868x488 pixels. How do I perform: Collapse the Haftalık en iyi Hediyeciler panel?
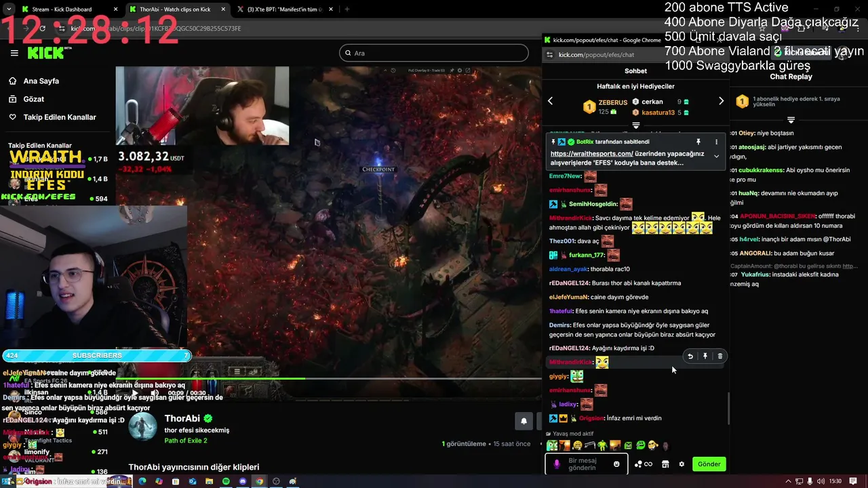coord(635,125)
